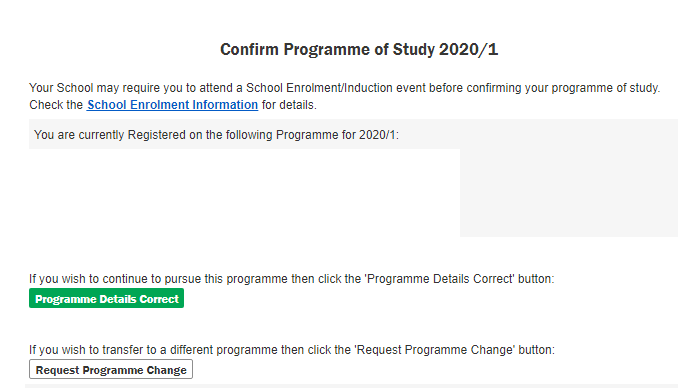Click the 'for details.' text after link
The image size is (678, 388).
click(x=289, y=105)
